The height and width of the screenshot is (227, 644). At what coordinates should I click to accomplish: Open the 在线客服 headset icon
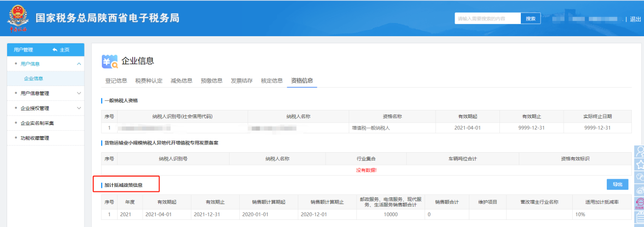pos(639,203)
